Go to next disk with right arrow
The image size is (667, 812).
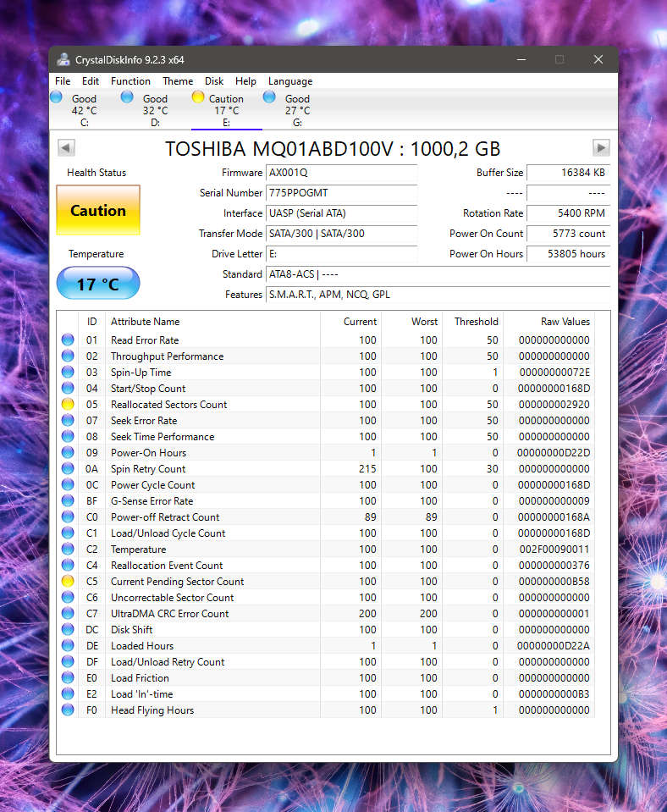601,147
